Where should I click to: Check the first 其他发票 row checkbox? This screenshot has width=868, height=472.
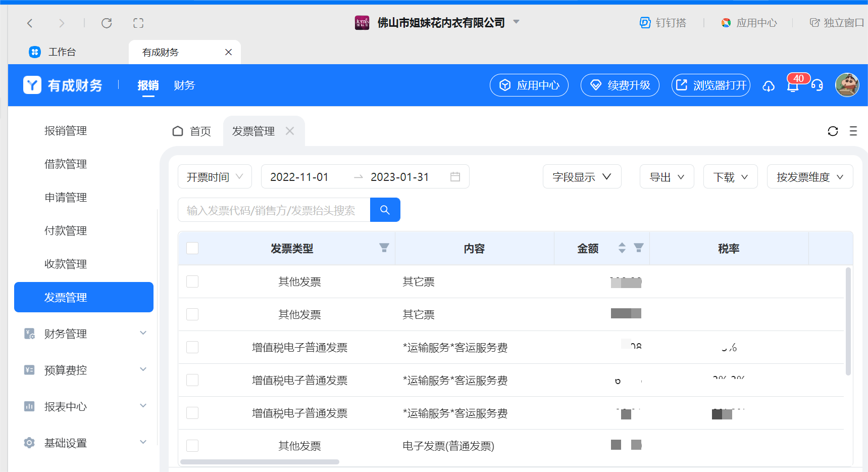192,281
